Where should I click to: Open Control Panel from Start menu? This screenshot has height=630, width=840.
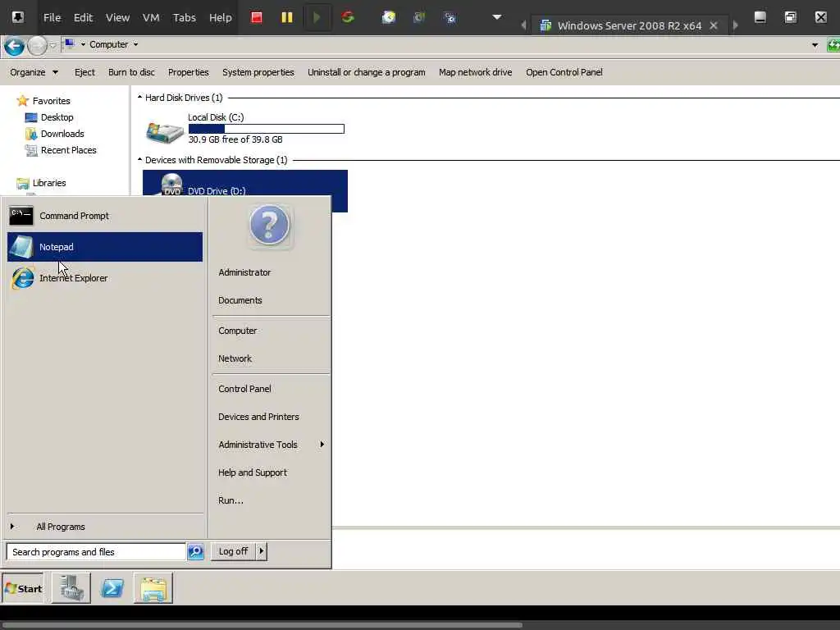tap(244, 389)
